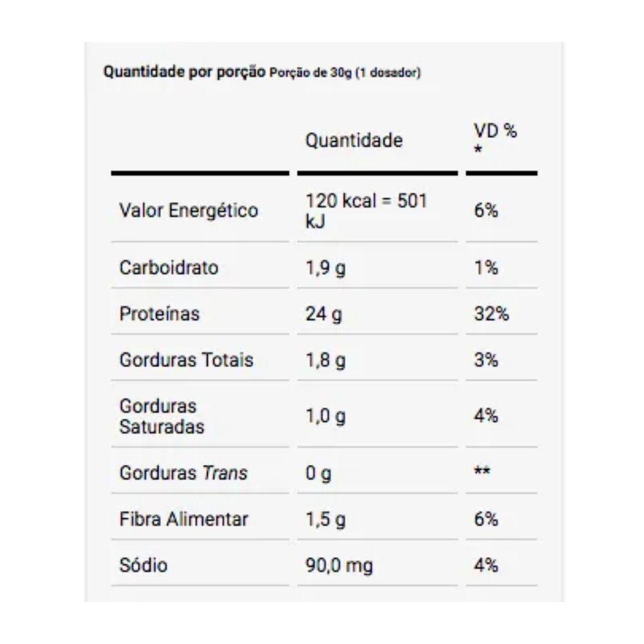Select the 'Gorduras Saturadas' row label

click(162, 416)
